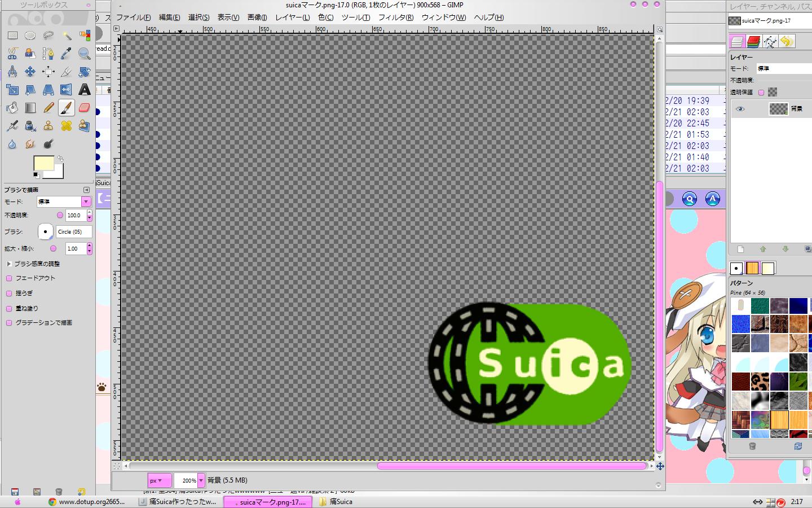Select the Ellipse Select tool
812x508 pixels.
[30, 36]
